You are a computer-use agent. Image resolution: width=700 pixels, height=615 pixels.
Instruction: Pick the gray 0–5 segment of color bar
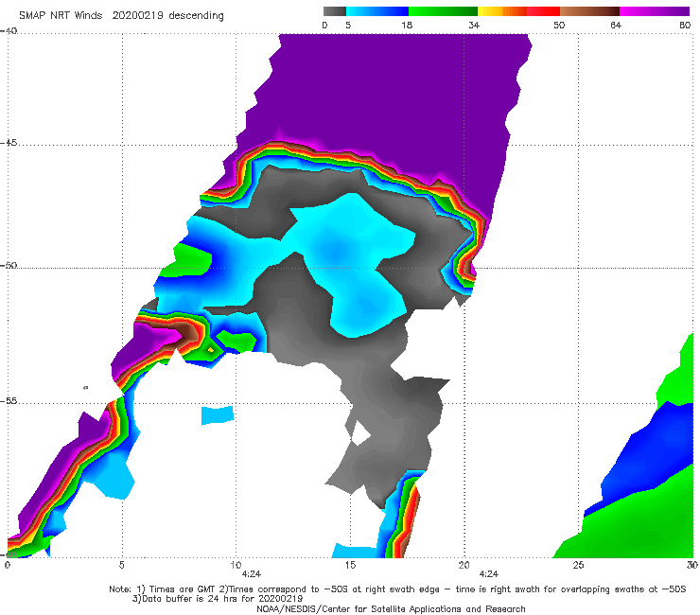click(335, 11)
